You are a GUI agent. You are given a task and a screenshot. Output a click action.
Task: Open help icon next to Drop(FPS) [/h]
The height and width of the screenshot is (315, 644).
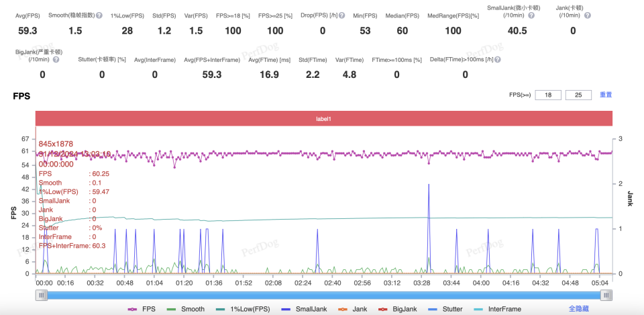coord(341,15)
